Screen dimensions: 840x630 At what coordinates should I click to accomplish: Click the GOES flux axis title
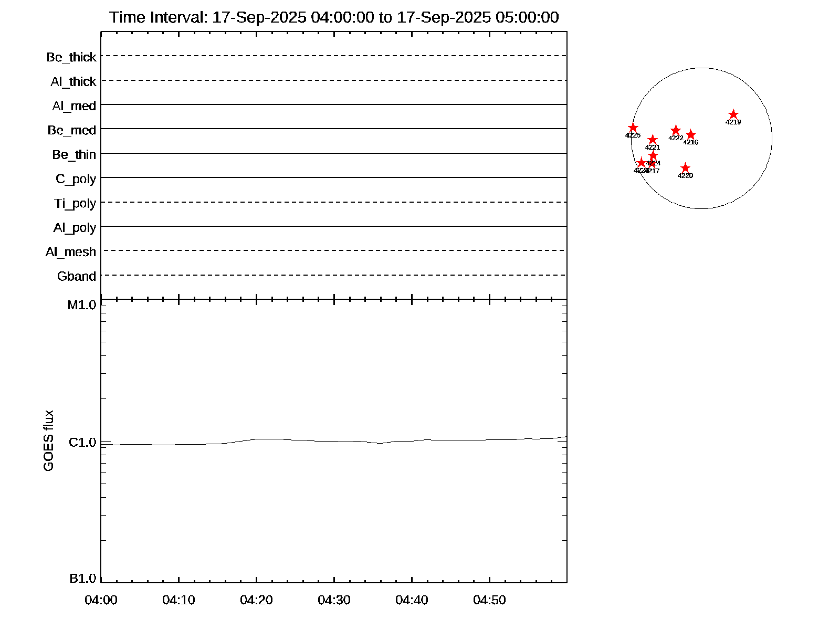pyautogui.click(x=48, y=441)
